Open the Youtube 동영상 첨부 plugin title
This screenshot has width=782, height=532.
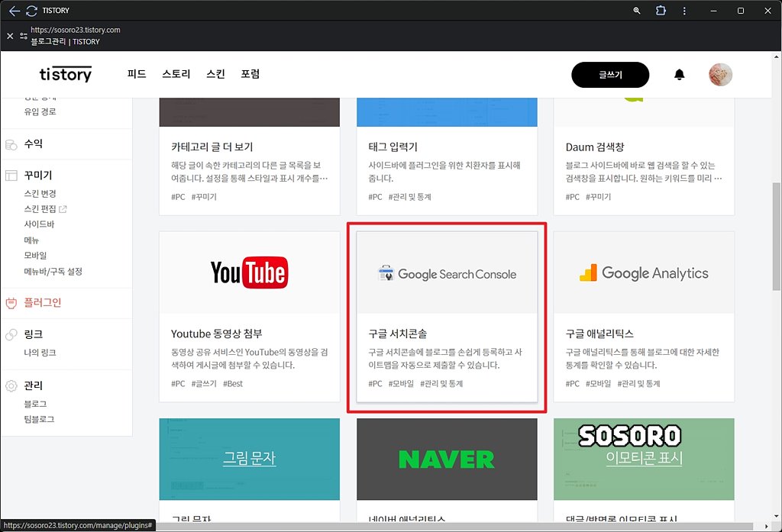(x=216, y=334)
